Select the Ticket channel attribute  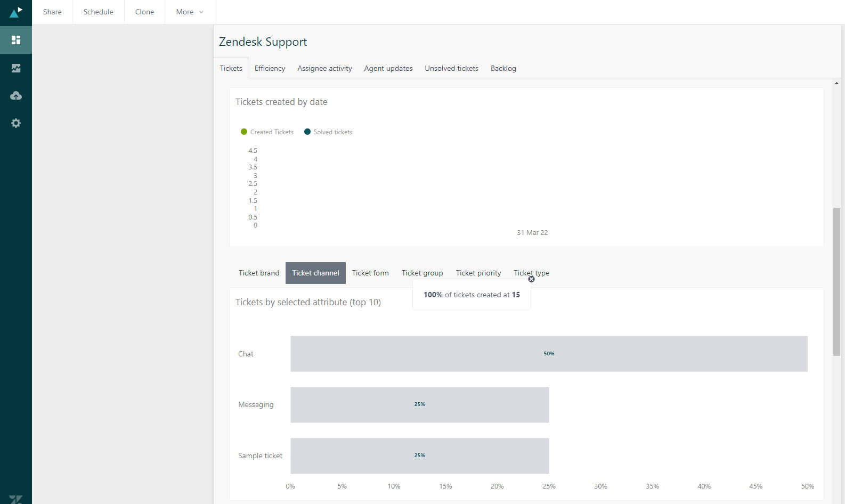tap(315, 273)
